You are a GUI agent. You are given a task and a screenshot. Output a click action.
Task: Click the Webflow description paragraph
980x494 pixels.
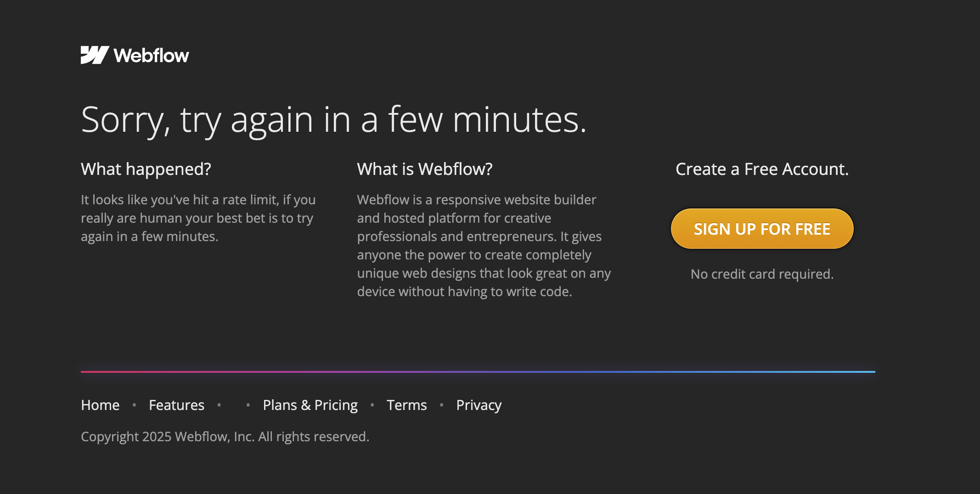coord(484,246)
